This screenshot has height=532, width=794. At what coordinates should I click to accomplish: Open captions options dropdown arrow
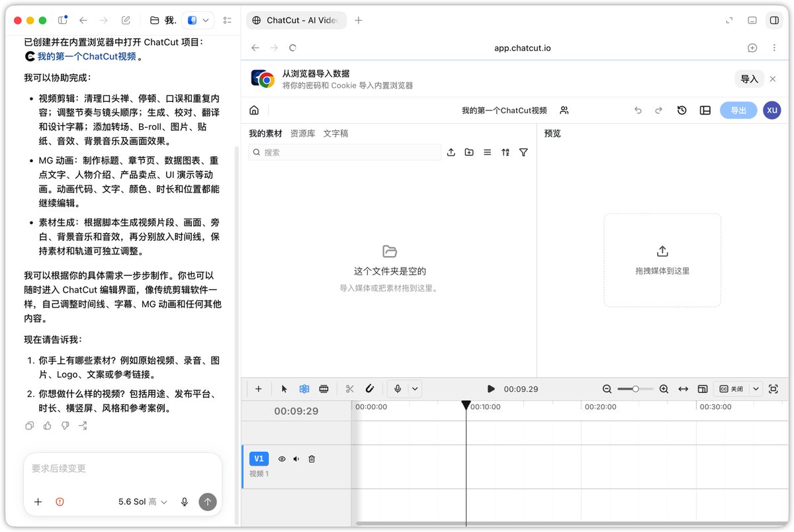(756, 389)
